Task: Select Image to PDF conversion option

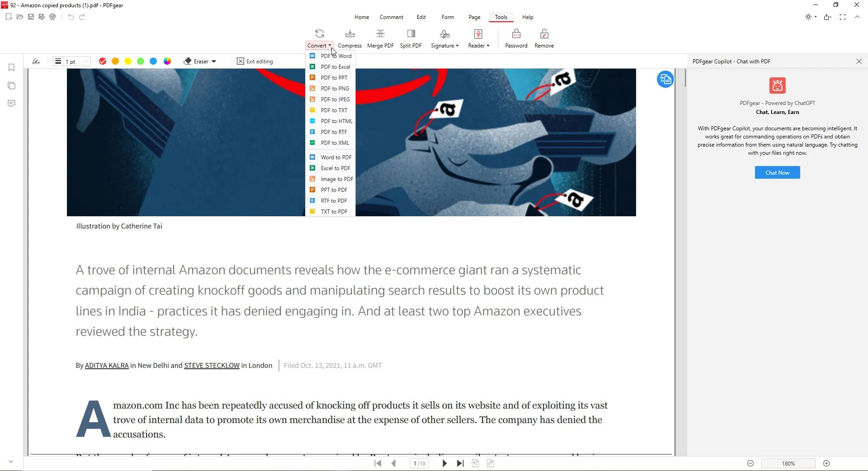Action: point(337,179)
